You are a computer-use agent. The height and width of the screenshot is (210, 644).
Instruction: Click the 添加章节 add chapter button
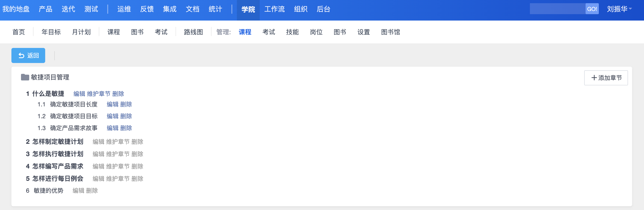pos(606,78)
